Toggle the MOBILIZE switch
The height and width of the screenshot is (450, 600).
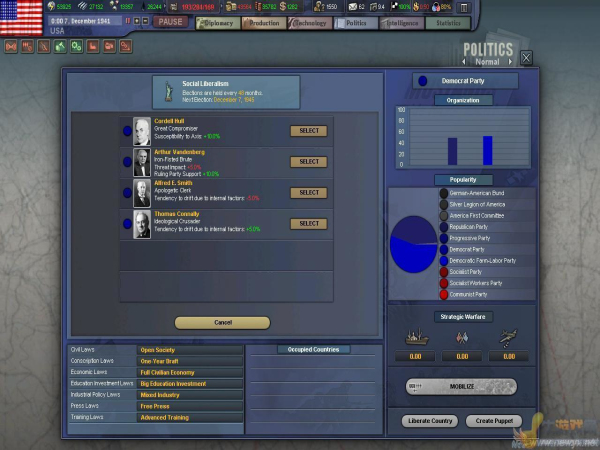(461, 386)
